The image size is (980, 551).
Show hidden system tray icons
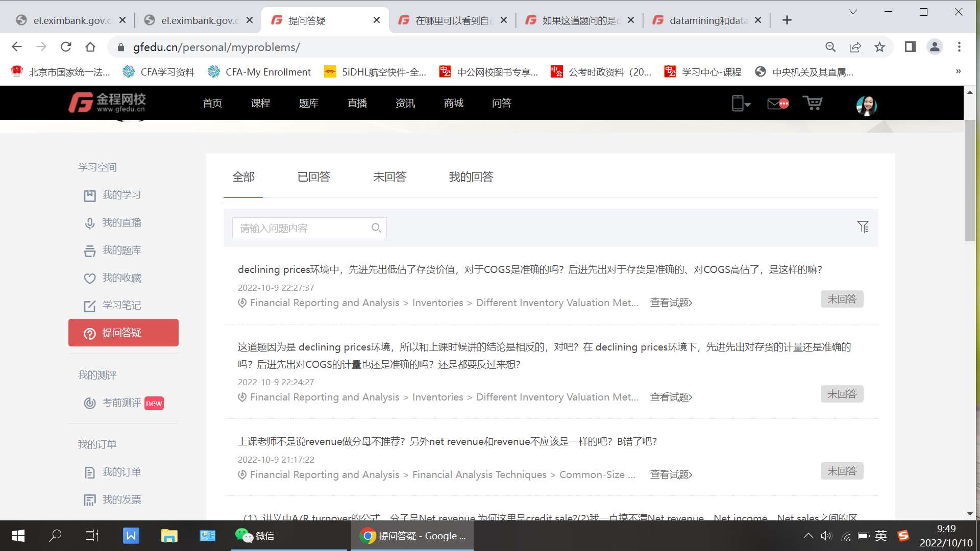click(808, 536)
